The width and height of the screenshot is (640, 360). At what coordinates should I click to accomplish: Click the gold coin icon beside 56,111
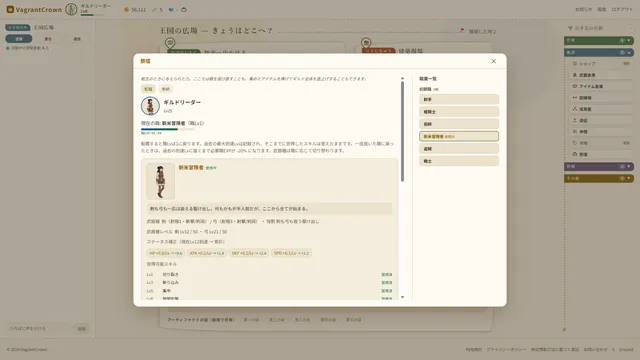[x=127, y=10]
